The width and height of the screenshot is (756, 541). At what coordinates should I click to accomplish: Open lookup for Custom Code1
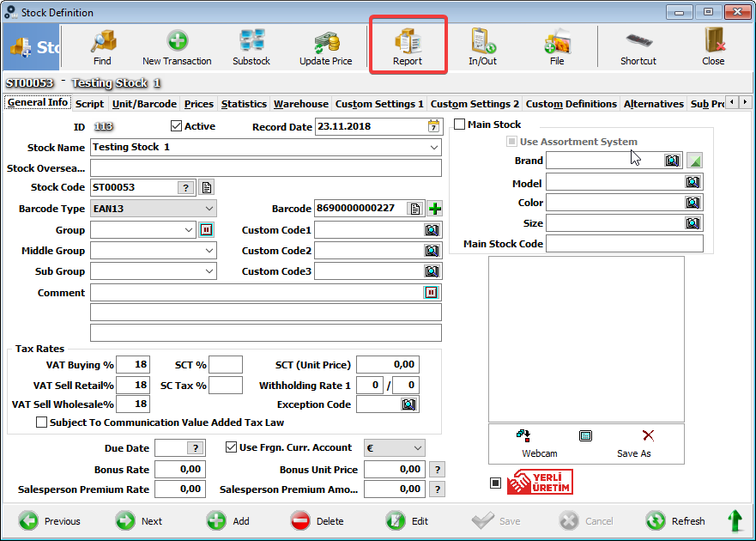point(432,230)
